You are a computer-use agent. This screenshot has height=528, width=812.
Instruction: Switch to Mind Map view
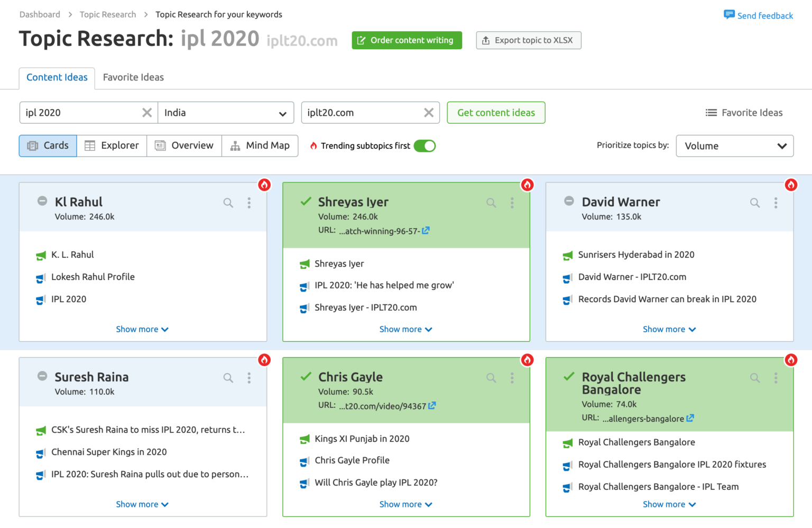coord(260,145)
